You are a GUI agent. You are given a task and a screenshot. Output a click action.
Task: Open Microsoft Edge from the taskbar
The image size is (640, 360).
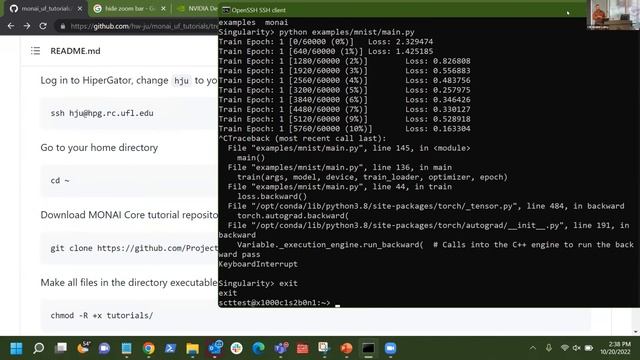pos(258,348)
